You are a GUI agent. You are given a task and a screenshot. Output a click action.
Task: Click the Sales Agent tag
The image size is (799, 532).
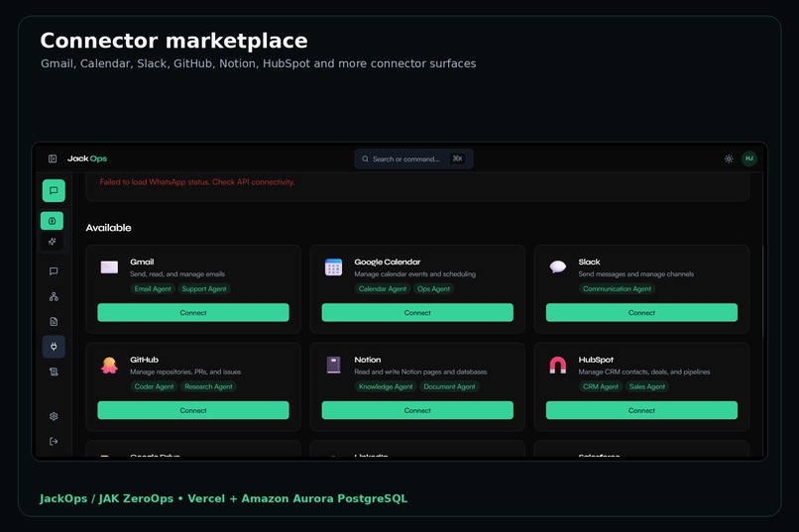click(x=647, y=386)
